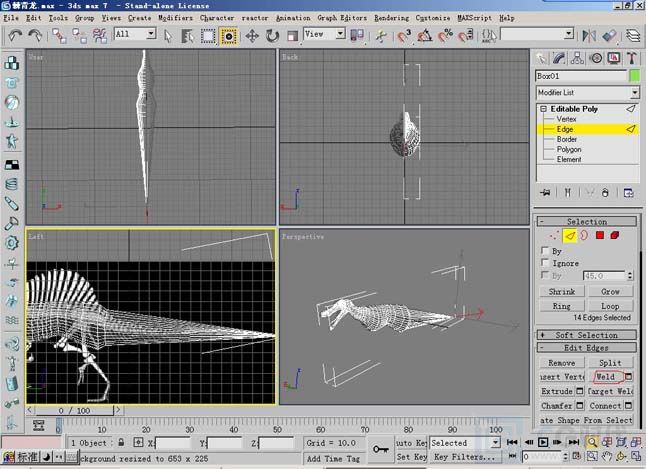Viewport: 646px width, 469px height.
Task: Click the green object color swatch
Action: point(635,76)
